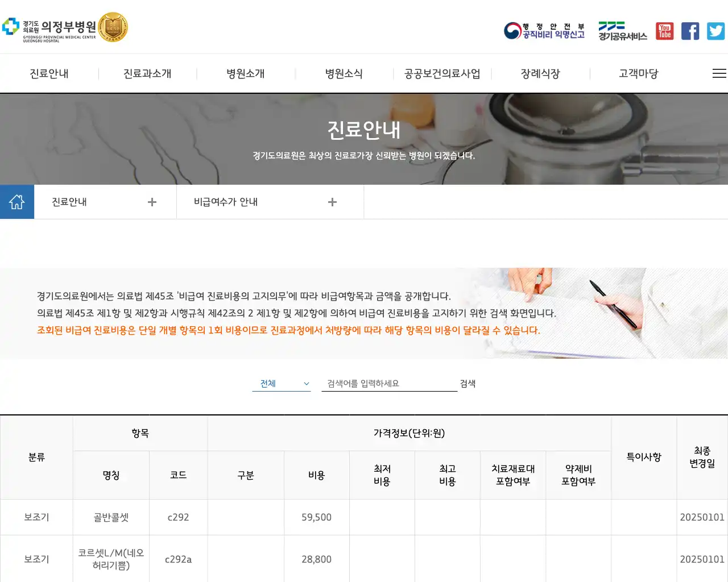Screen dimensions: 728x582
Task: Click the home icon in the breadcrumb bar
Action: coord(17,201)
